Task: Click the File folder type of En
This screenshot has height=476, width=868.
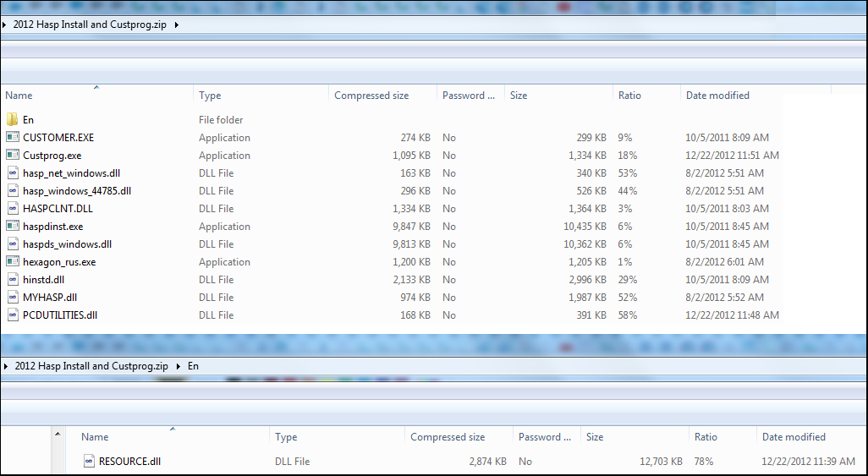Action: click(221, 119)
